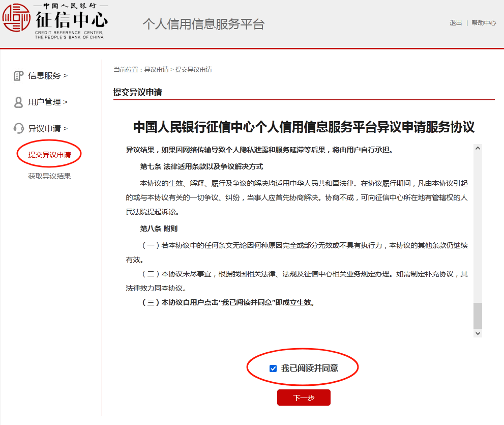This screenshot has width=504, height=425.
Task: Click the scrollbar down arrow
Action: (x=477, y=332)
